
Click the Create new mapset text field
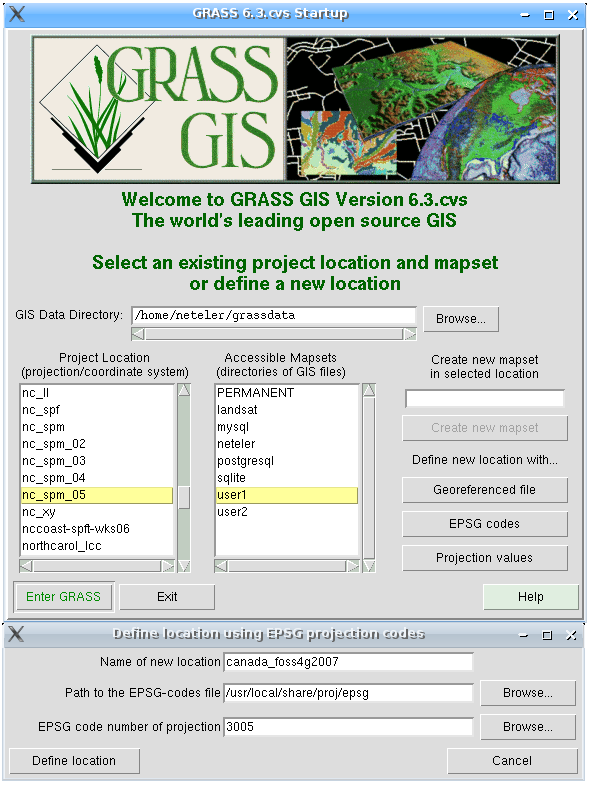[x=485, y=399]
